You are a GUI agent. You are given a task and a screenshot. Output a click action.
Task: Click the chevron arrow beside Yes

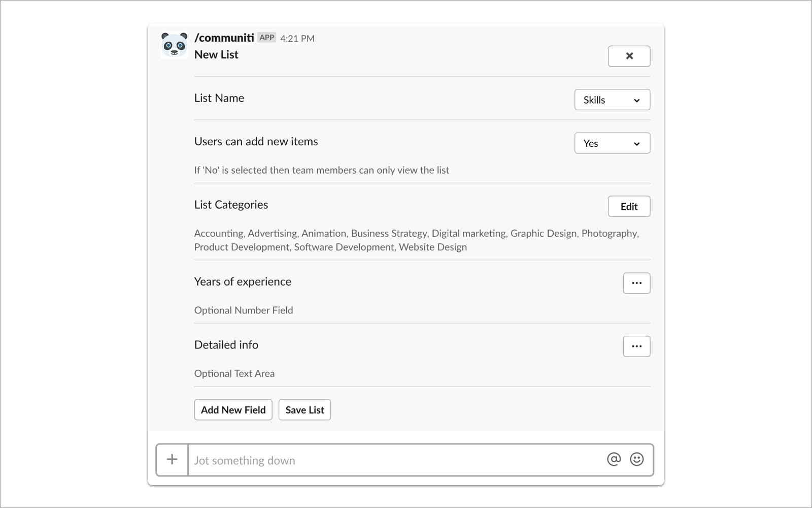(x=636, y=144)
